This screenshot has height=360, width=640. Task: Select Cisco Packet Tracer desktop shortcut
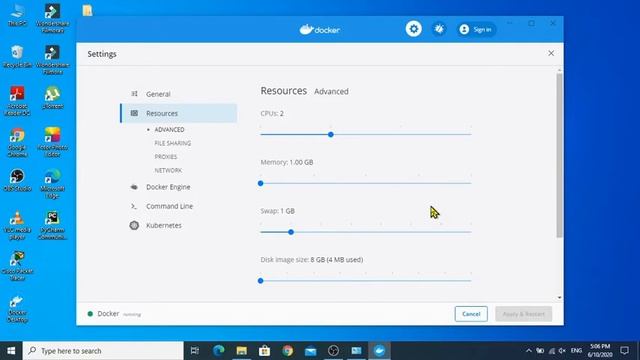point(17,267)
